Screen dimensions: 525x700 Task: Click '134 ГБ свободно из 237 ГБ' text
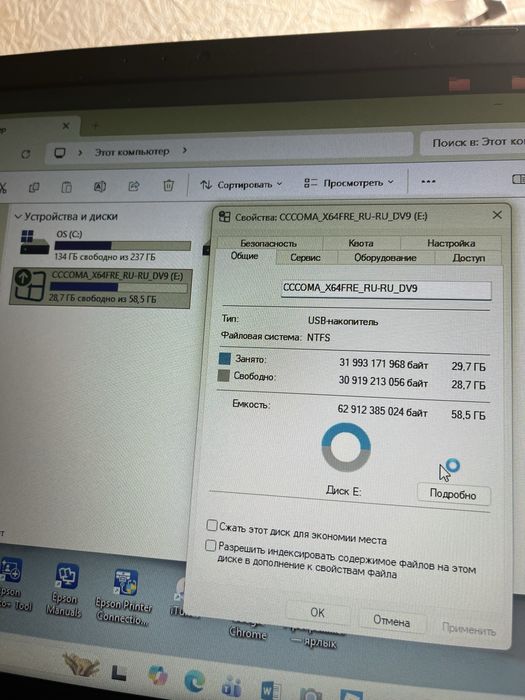click(105, 257)
